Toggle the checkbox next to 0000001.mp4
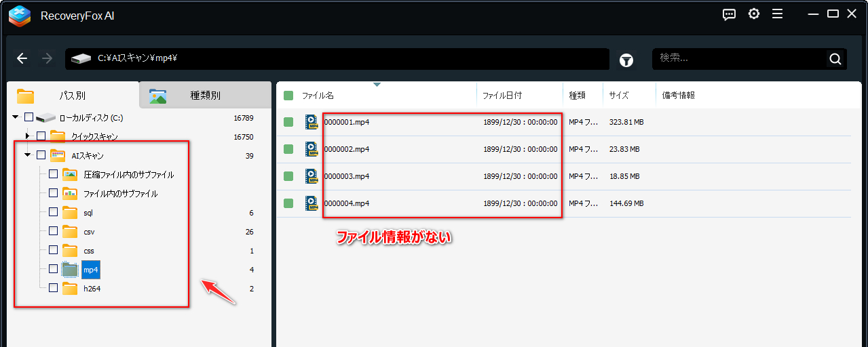The image size is (868, 347). 288,122
